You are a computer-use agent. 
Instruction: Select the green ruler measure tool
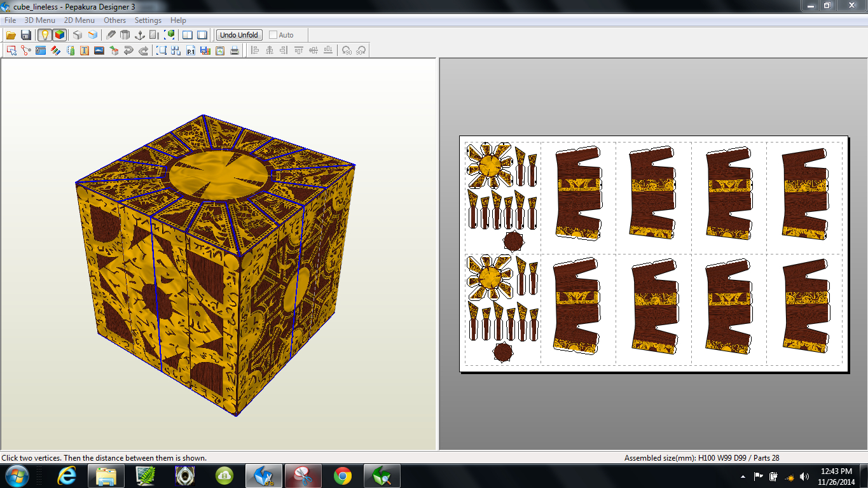[x=70, y=50]
